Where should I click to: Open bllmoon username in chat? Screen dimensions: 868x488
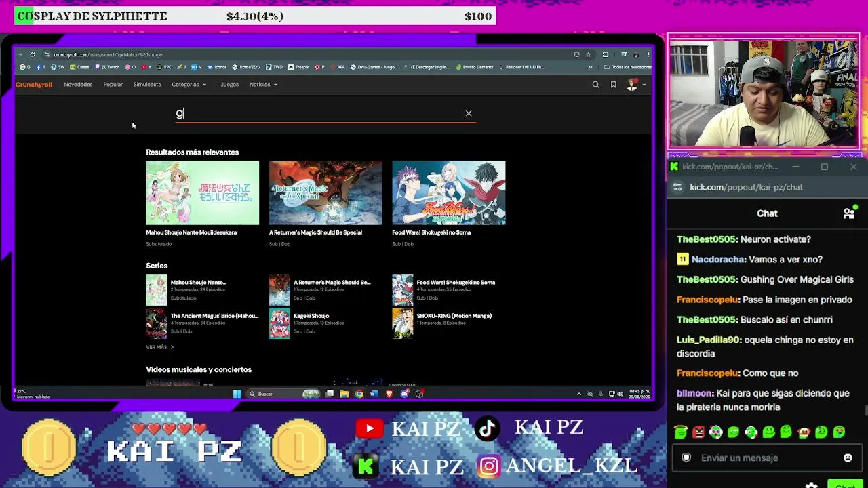pos(694,393)
